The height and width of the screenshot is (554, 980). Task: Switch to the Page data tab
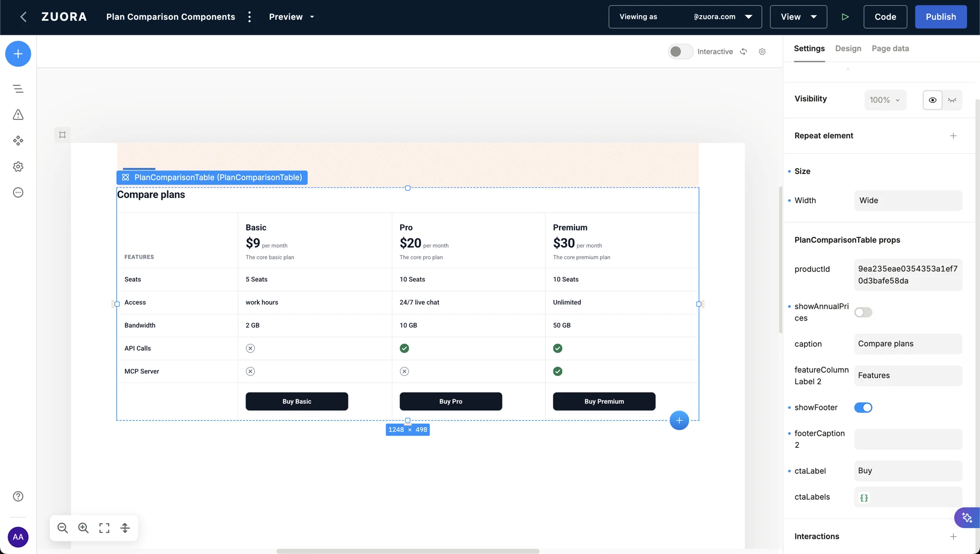point(890,49)
